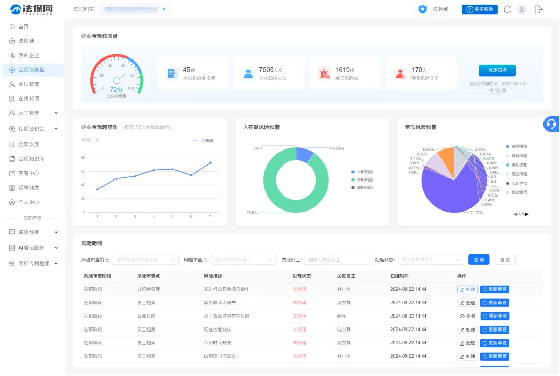Click the shield star badge in header
The height and width of the screenshot is (376, 560).
click(422, 9)
